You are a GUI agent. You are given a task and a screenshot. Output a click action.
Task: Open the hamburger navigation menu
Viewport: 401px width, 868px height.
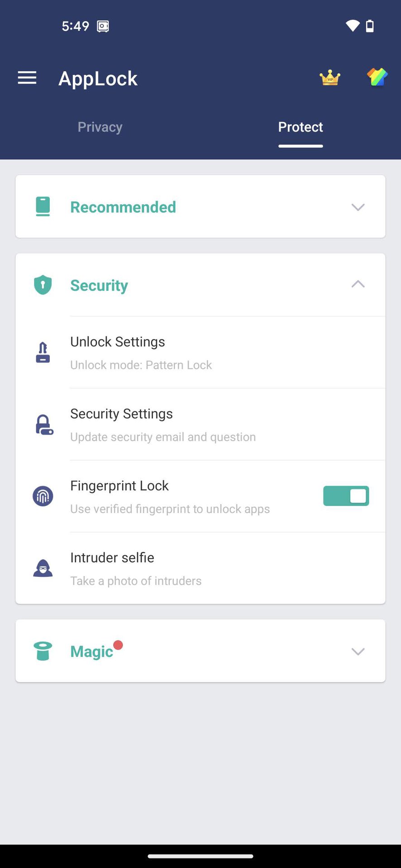[x=27, y=78]
